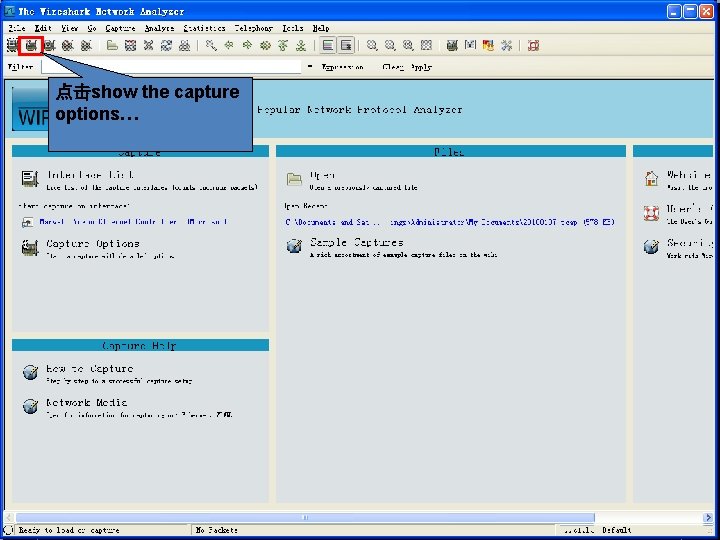
Task: Click the zoom out toolbar icon
Action: pyautogui.click(x=390, y=45)
